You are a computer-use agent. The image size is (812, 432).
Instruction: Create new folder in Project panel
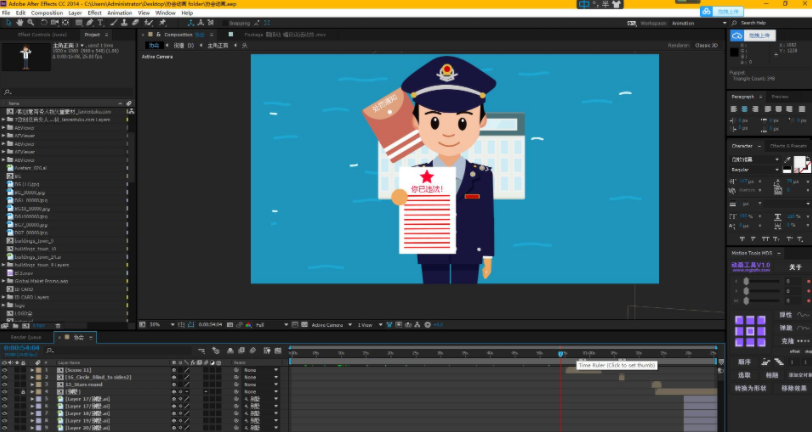click(x=16, y=326)
